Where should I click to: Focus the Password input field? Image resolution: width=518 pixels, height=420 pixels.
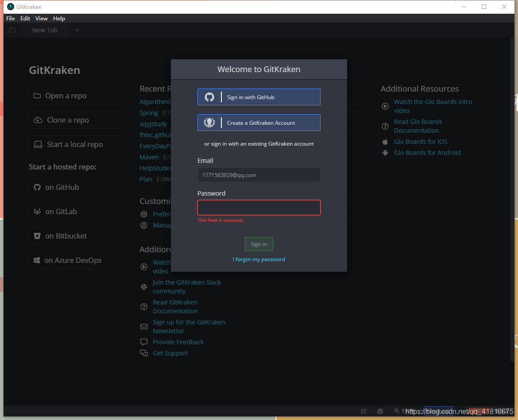(x=259, y=208)
